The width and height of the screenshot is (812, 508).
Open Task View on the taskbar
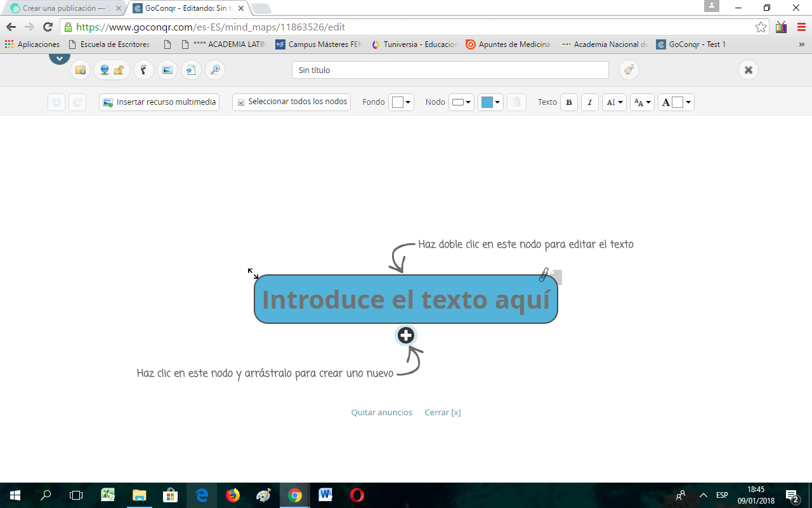76,495
